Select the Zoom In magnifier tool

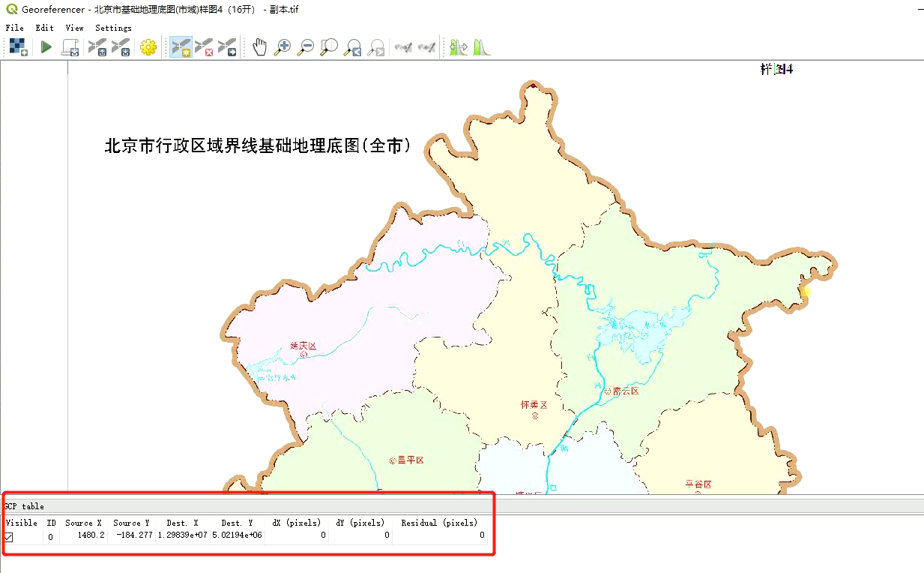pos(283,47)
